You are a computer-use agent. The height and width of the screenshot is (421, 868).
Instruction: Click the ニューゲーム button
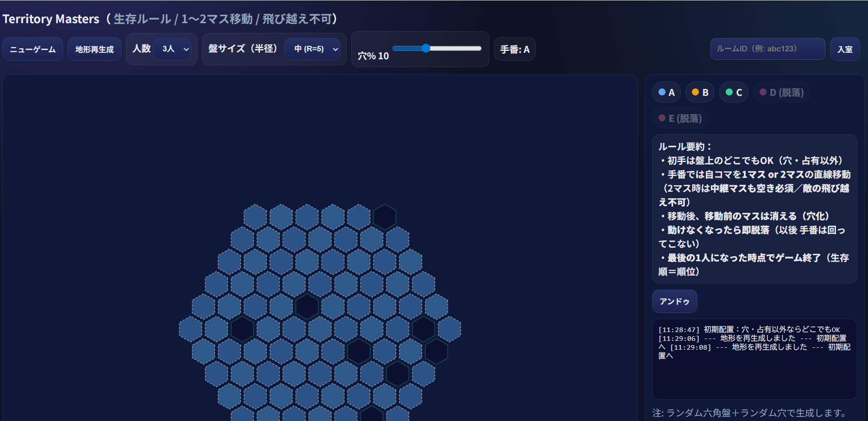click(33, 49)
